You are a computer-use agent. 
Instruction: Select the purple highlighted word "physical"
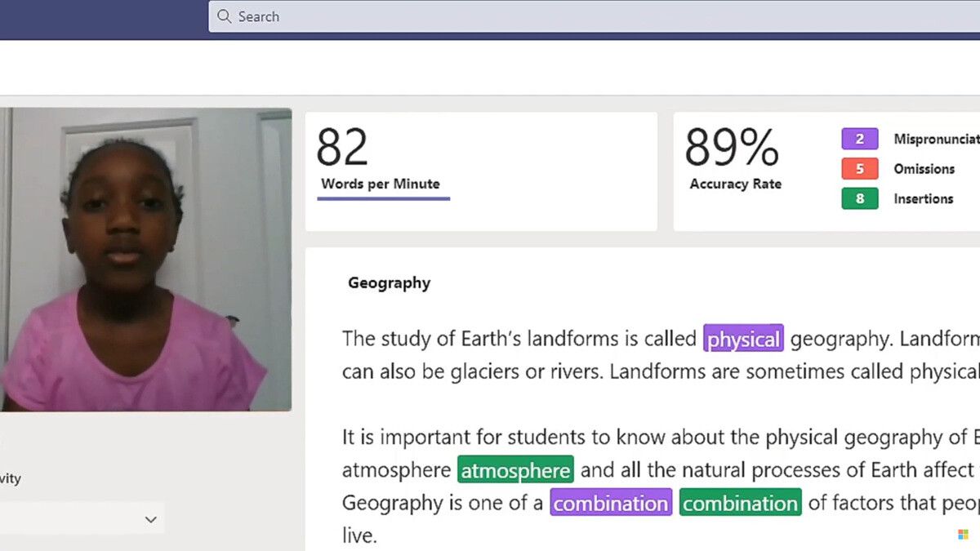click(743, 338)
